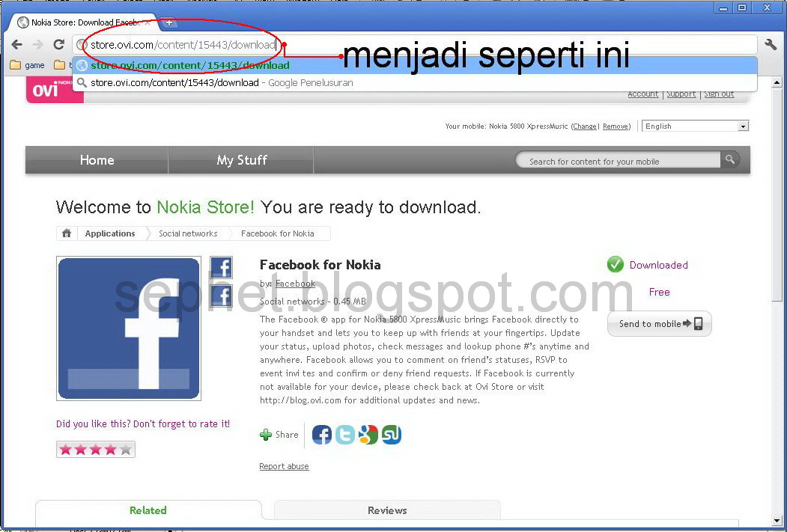This screenshot has width=787, height=532.
Task: Select the highlighted URL autocomplete suggestion
Action: coord(415,65)
